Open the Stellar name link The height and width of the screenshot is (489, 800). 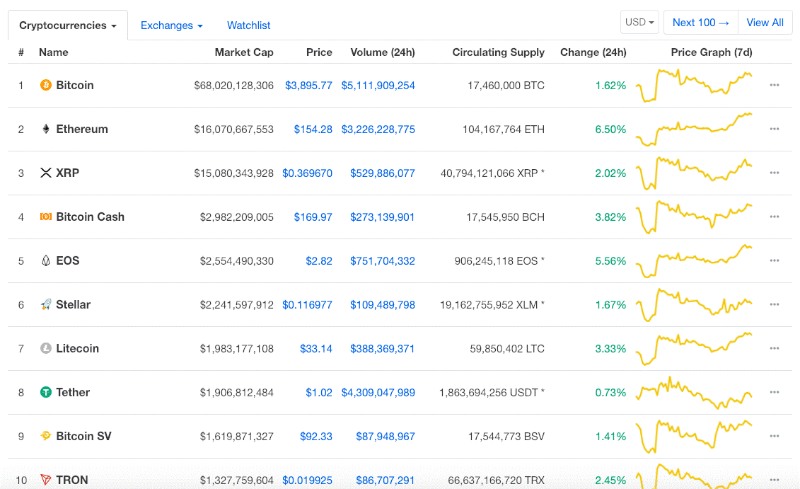tap(73, 304)
